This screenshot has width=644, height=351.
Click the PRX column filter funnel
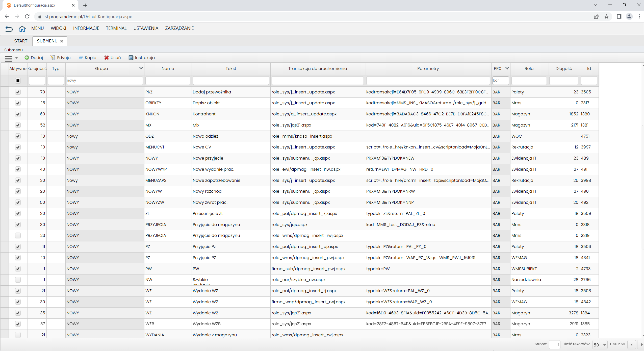(x=507, y=68)
